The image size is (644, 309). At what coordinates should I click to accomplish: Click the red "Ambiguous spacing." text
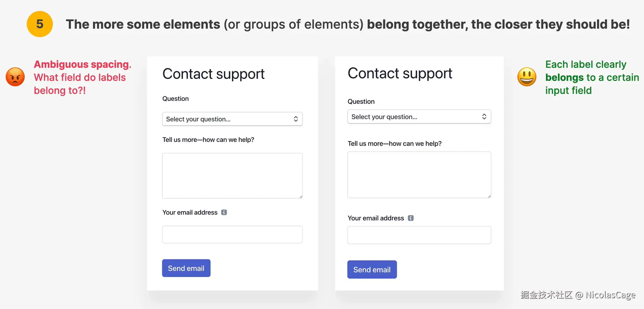tap(82, 65)
